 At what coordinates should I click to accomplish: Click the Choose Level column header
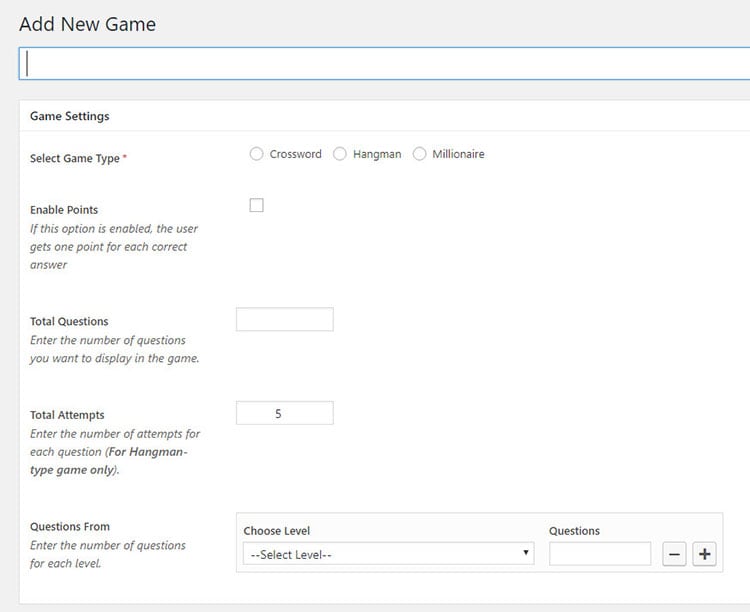(x=277, y=531)
